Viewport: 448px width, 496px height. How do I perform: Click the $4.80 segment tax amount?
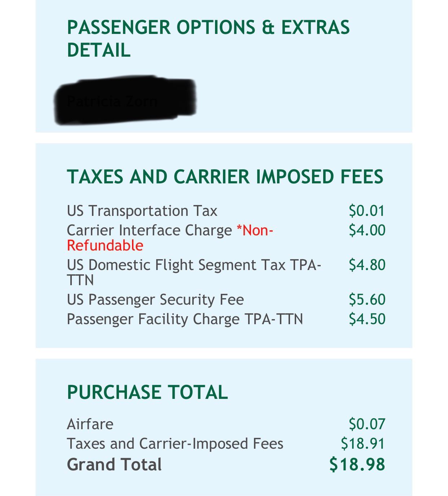(366, 265)
